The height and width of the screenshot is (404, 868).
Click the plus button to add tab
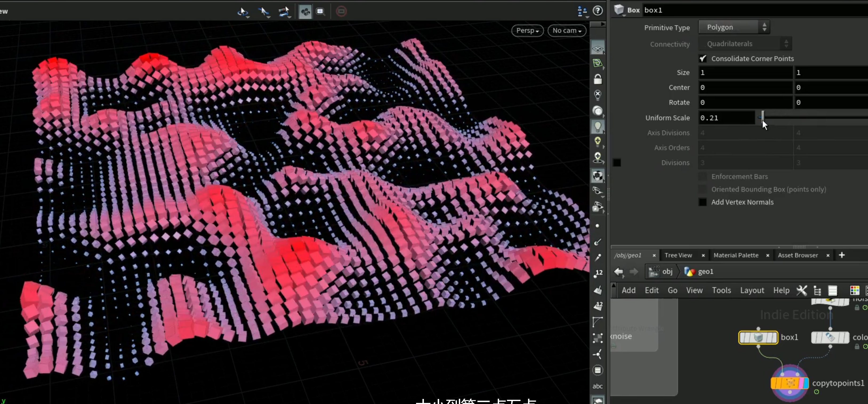841,255
